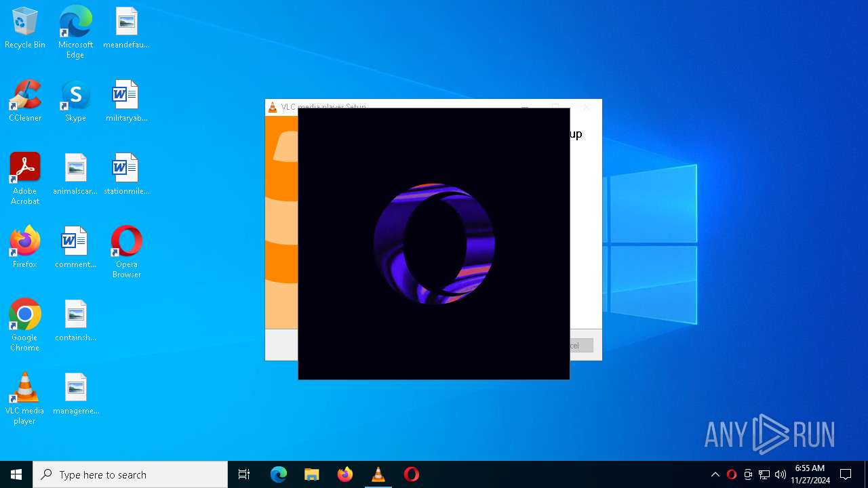
Task: Open Task View in the taskbar
Action: [244, 474]
